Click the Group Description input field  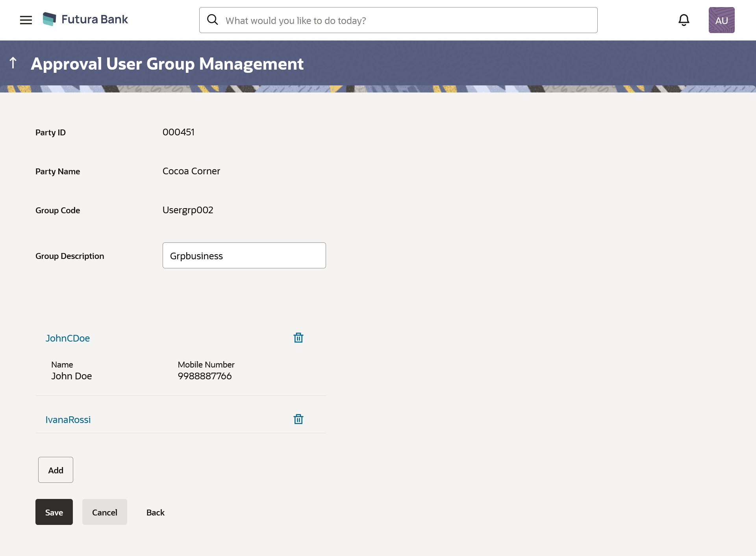point(244,255)
